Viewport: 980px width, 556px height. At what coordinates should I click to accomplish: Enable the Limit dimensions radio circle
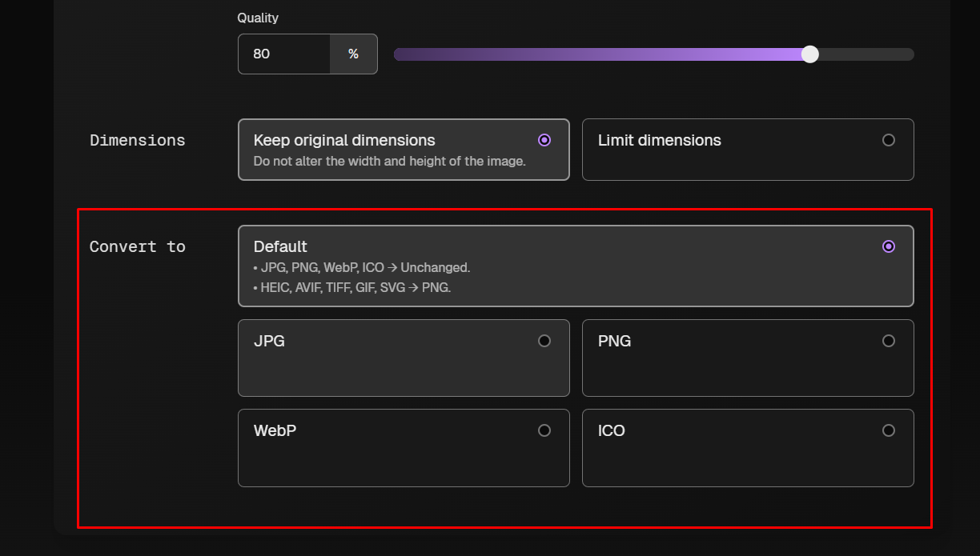tap(888, 140)
